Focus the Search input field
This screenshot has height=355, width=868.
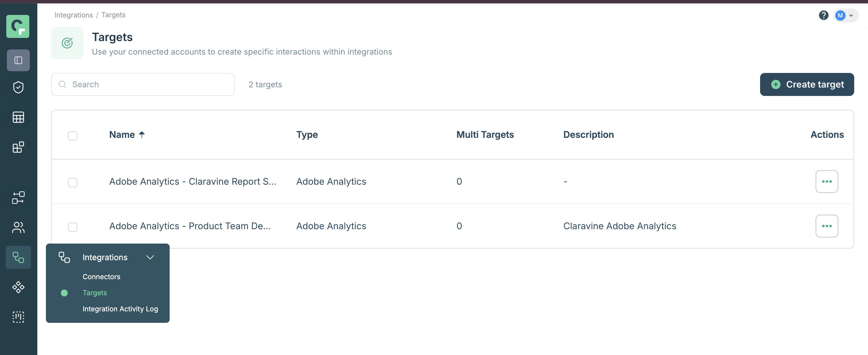(143, 84)
